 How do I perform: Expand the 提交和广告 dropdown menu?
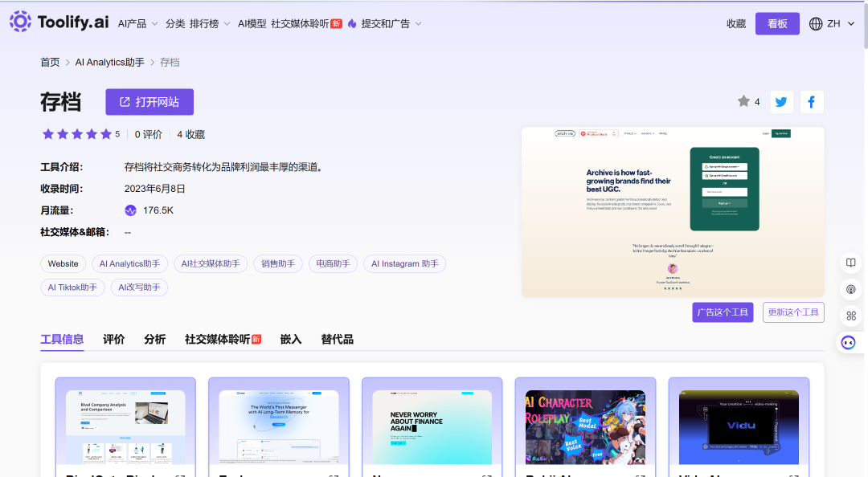391,24
